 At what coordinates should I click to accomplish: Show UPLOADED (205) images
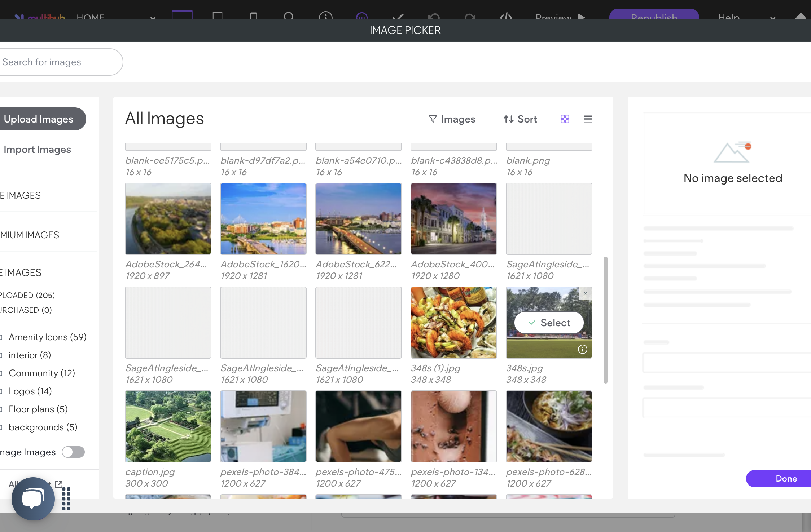coord(27,295)
